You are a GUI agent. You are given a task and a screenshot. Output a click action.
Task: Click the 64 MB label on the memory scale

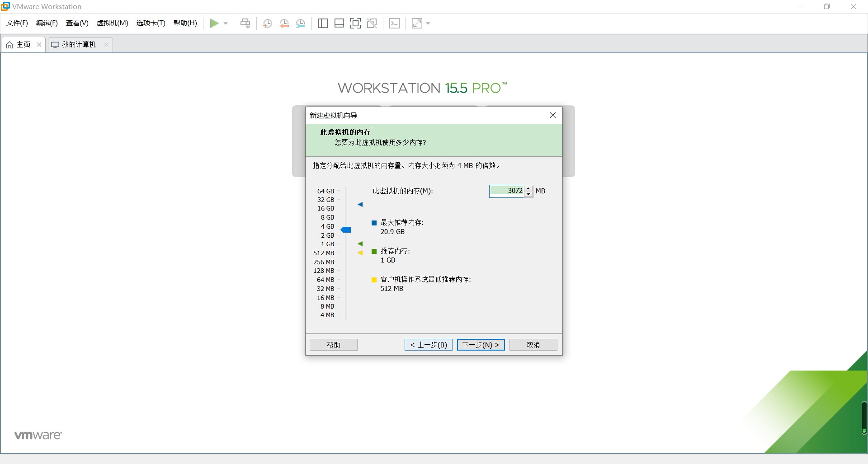pos(325,280)
